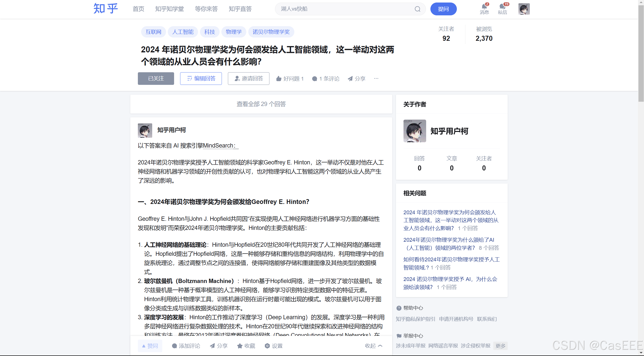Click the search magnifier icon
Screen dimensions: 644x356
[x=417, y=9]
